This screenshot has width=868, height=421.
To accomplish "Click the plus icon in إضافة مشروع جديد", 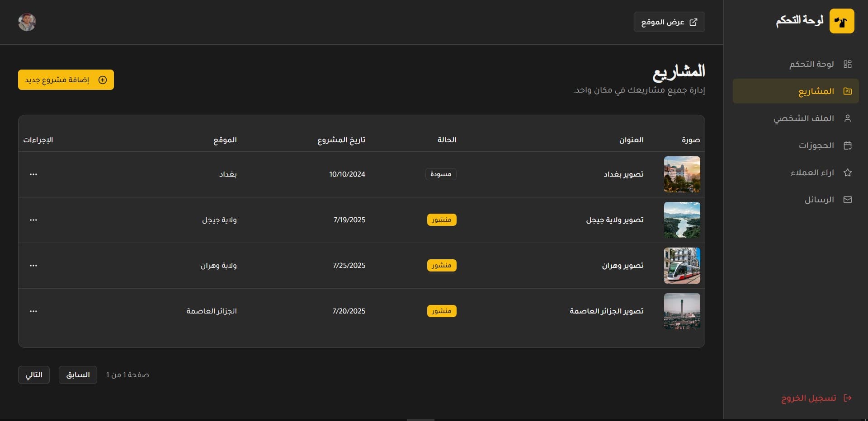I will point(103,80).
